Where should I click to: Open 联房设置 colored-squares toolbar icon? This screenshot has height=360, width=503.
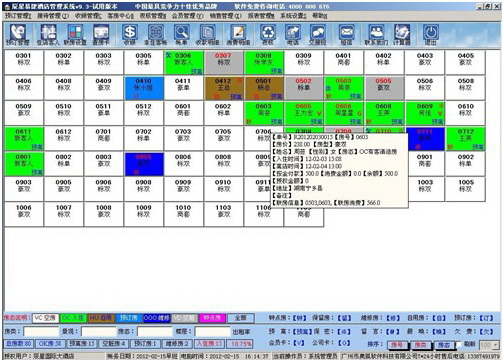point(75,35)
